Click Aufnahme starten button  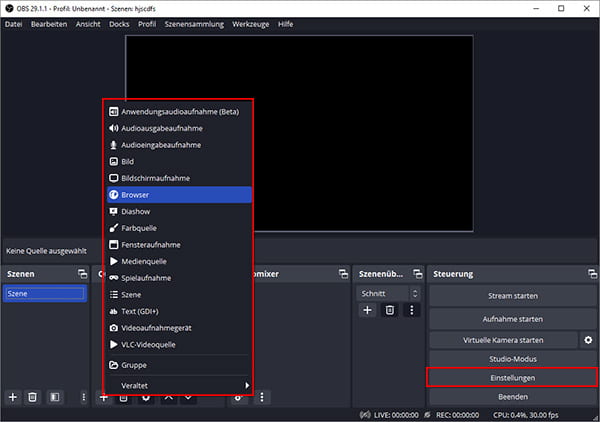[x=513, y=319]
